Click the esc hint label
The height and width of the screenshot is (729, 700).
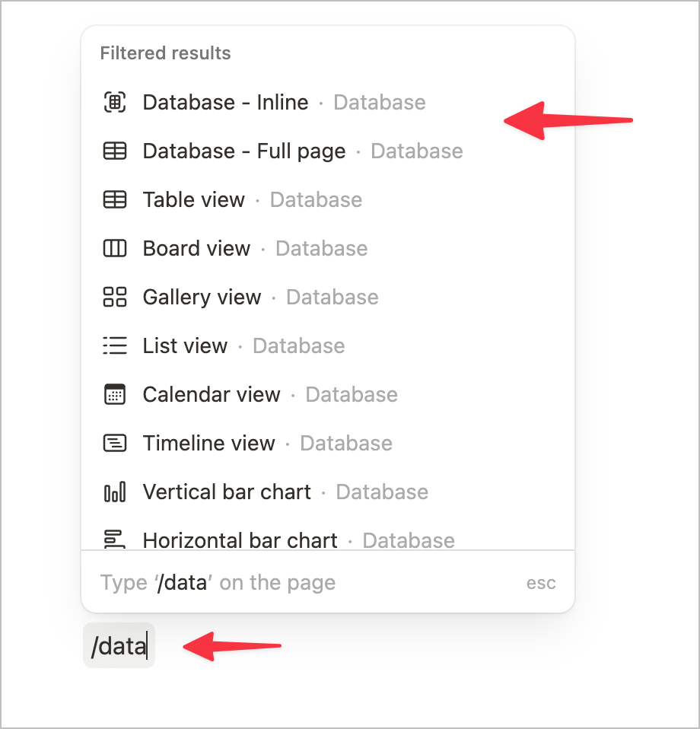[541, 582]
